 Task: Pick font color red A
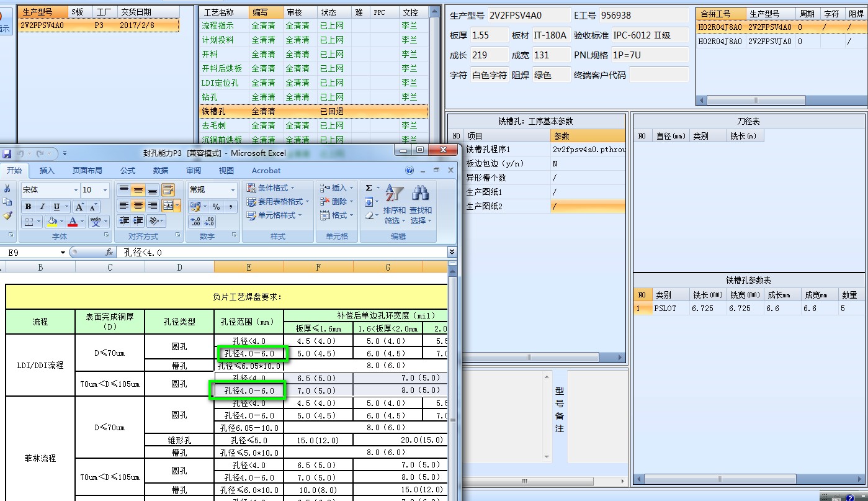73,222
